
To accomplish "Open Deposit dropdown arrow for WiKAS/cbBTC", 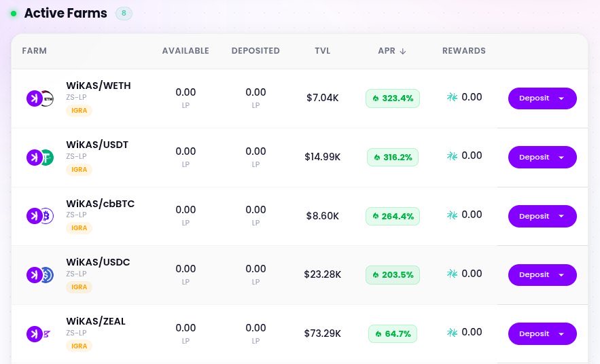I will click(561, 217).
